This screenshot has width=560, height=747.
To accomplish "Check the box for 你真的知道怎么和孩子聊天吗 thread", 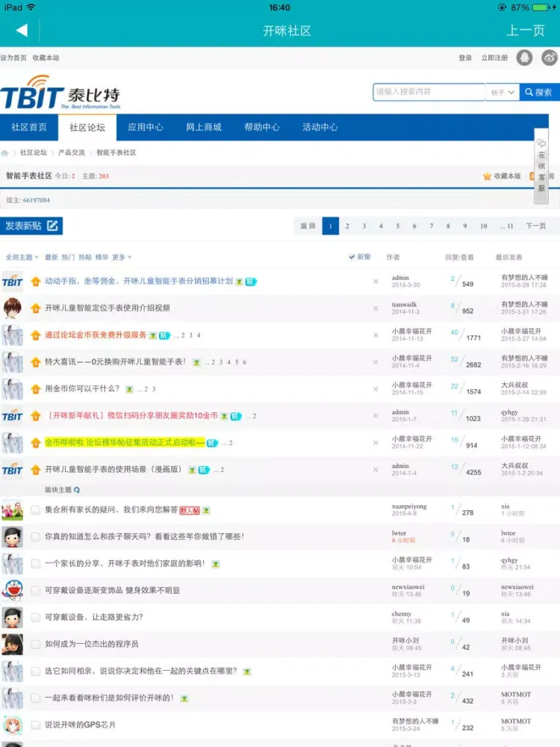I will [35, 537].
